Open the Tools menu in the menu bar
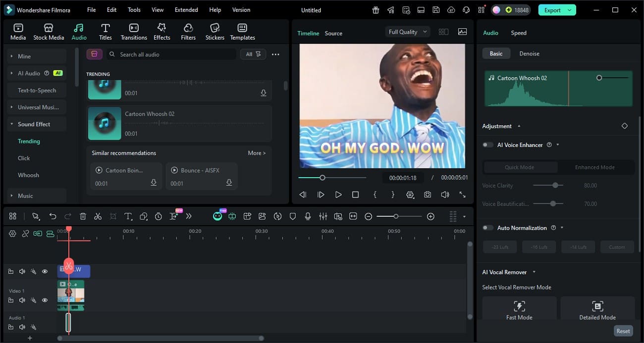This screenshot has width=644, height=343. [134, 9]
